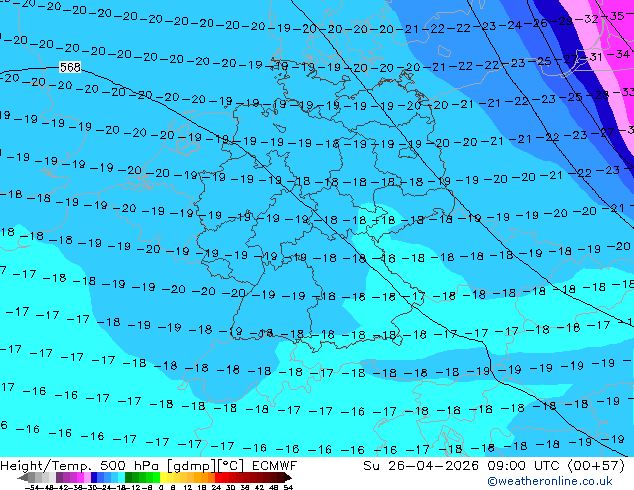Image resolution: width=634 pixels, height=490 pixels.
Task: Select the dark blue legend swatch
Action: [94, 477]
